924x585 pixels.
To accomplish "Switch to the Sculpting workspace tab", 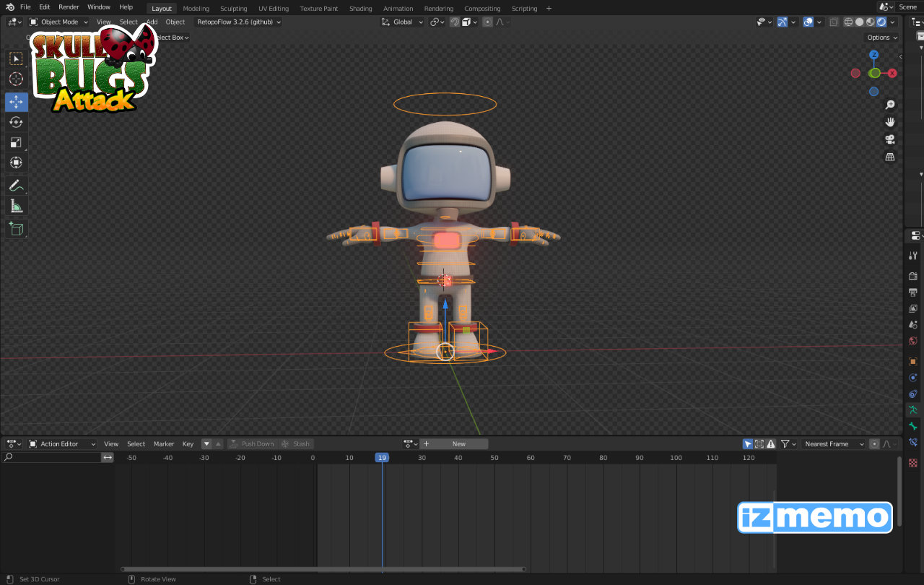I will [x=233, y=8].
